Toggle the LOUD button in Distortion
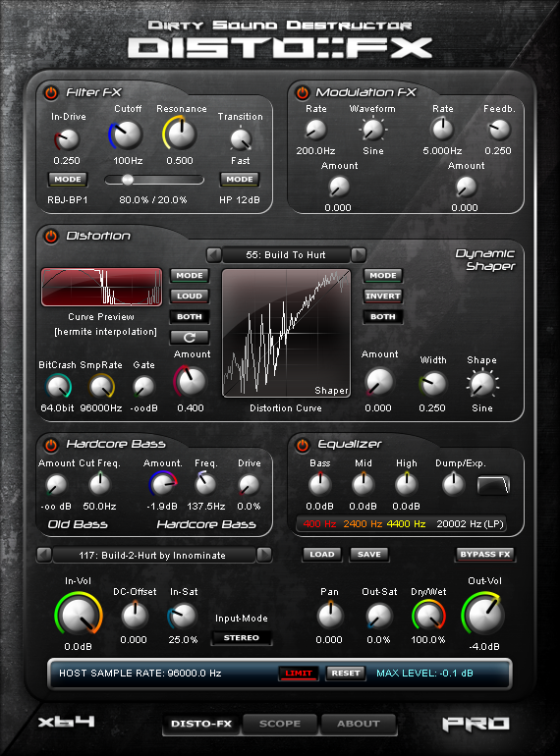 pyautogui.click(x=190, y=297)
